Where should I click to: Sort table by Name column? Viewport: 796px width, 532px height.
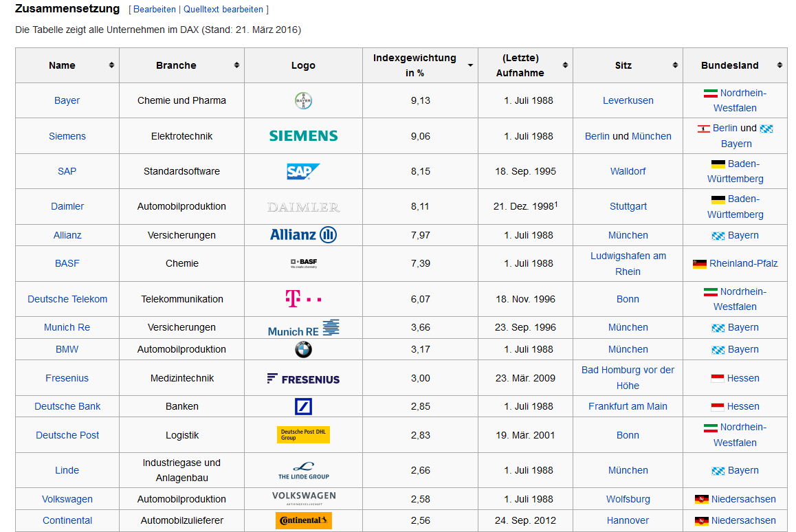(x=111, y=65)
